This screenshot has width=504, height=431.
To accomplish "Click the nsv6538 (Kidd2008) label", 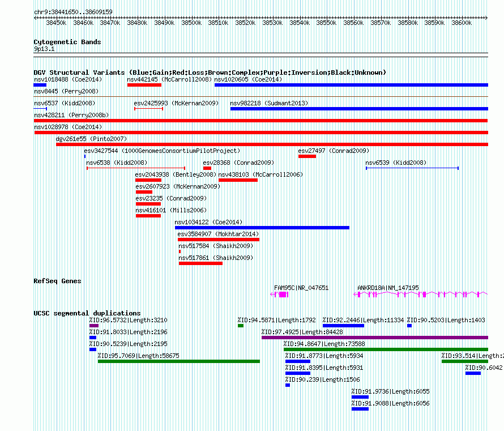I will 117,163.
